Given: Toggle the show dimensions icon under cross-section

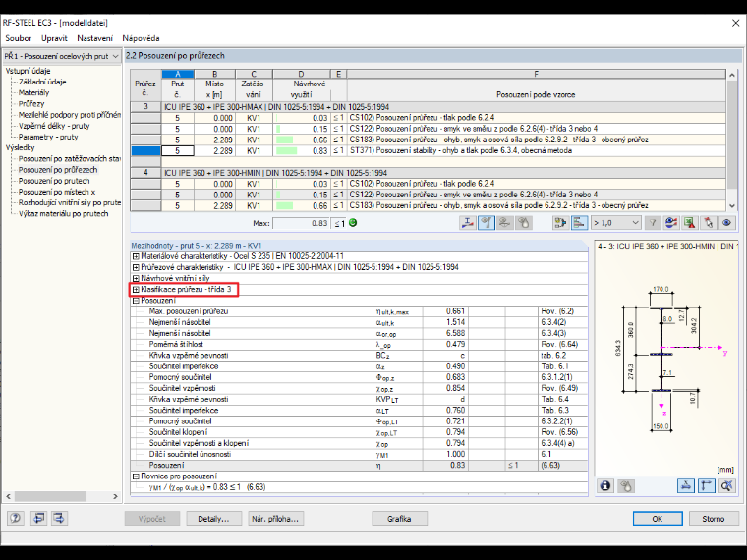Looking at the screenshot, I should 685,486.
